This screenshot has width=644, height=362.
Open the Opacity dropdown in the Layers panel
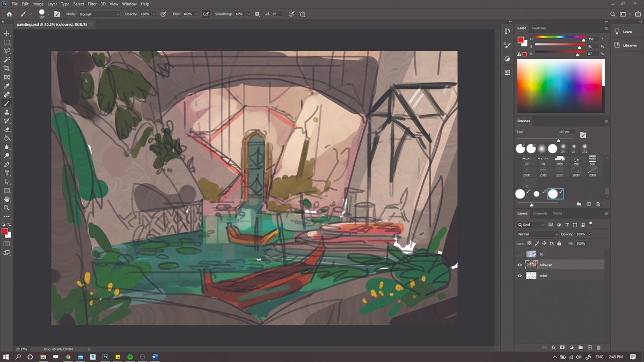coord(589,234)
